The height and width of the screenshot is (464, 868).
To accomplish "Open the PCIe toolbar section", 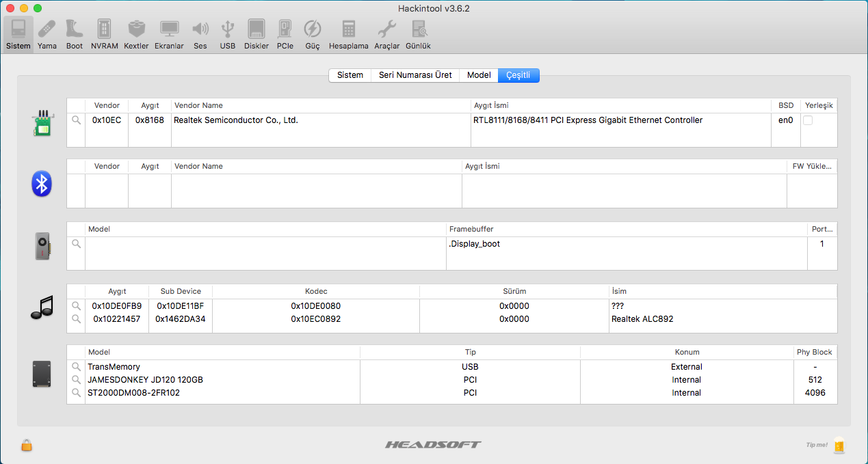I will [285, 34].
